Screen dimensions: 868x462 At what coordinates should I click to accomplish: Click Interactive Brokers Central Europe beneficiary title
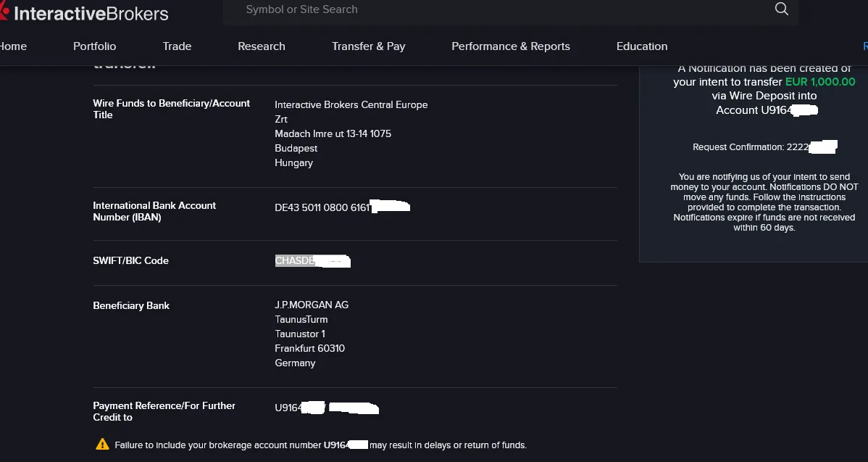click(x=351, y=104)
